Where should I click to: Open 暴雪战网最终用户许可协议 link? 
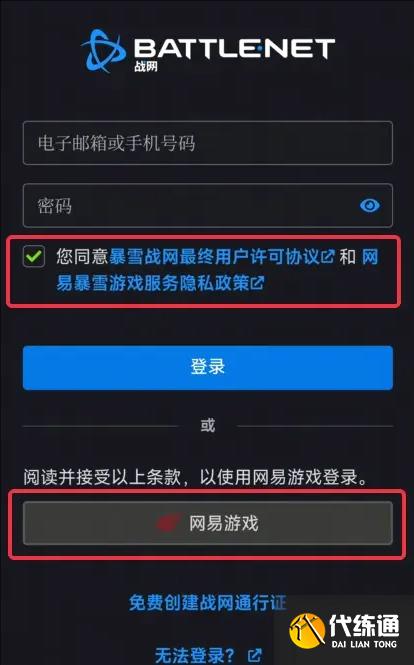pos(214,257)
